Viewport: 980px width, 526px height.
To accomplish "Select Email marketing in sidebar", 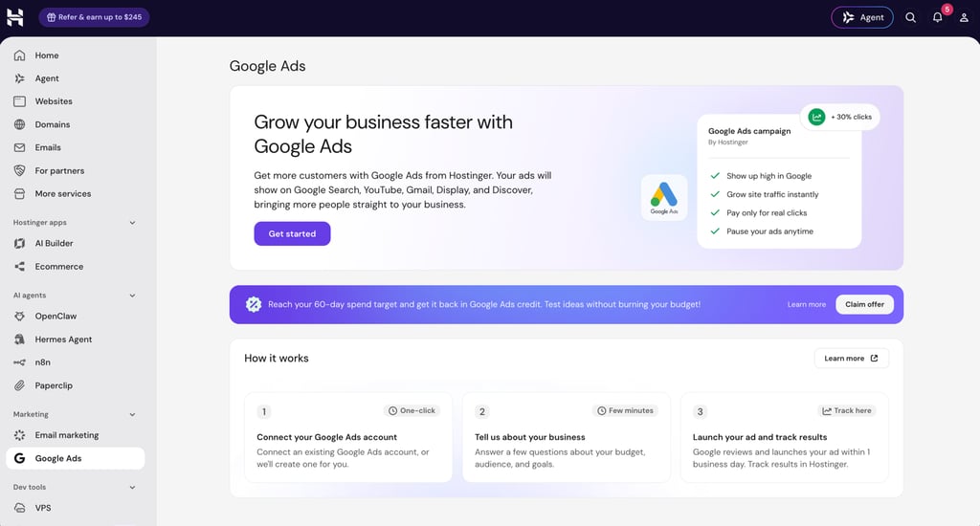I will click(x=75, y=435).
